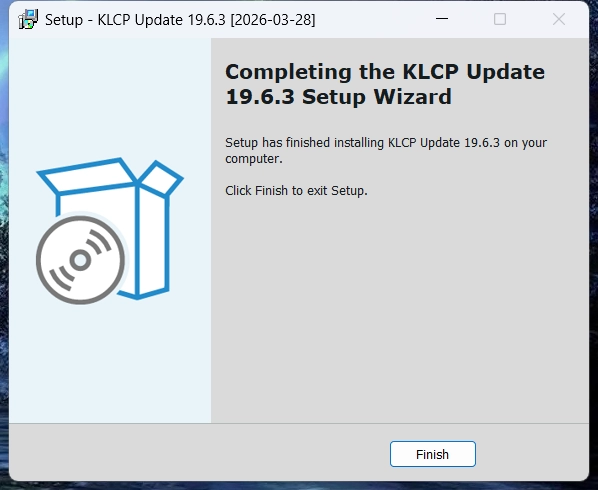Select the window title text 'Setup - KLCP Update'
Image resolution: width=598 pixels, height=490 pixels.
pyautogui.click(x=113, y=19)
